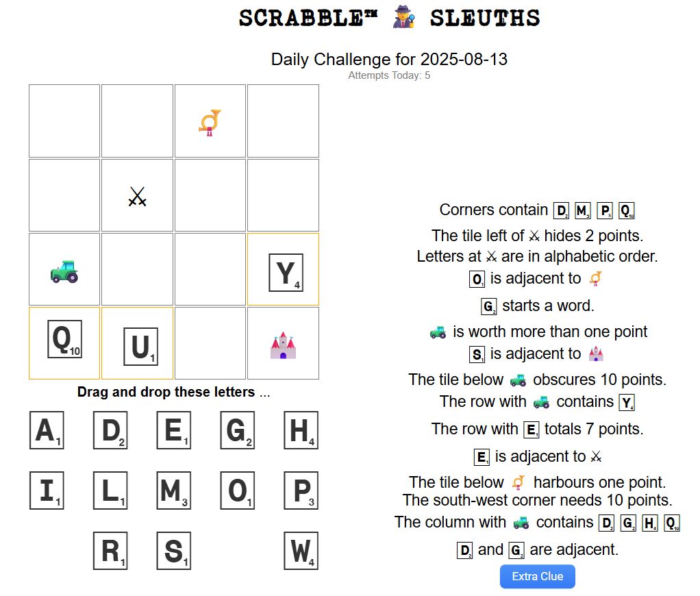Choose the letter M tile in rack
Image resolution: width=700 pixels, height=596 pixels.
(x=174, y=491)
